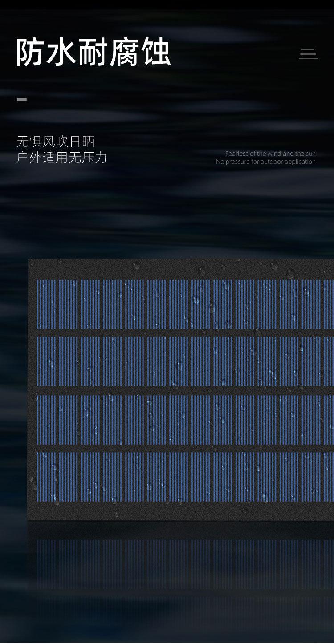
Task: Click the dark gap between second and third cell rows
Action: 178,390
